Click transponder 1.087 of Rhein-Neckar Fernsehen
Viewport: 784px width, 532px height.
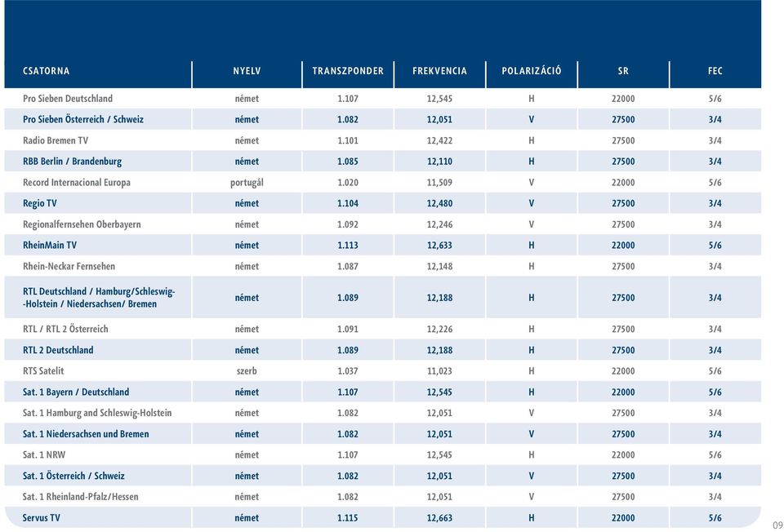tap(348, 266)
